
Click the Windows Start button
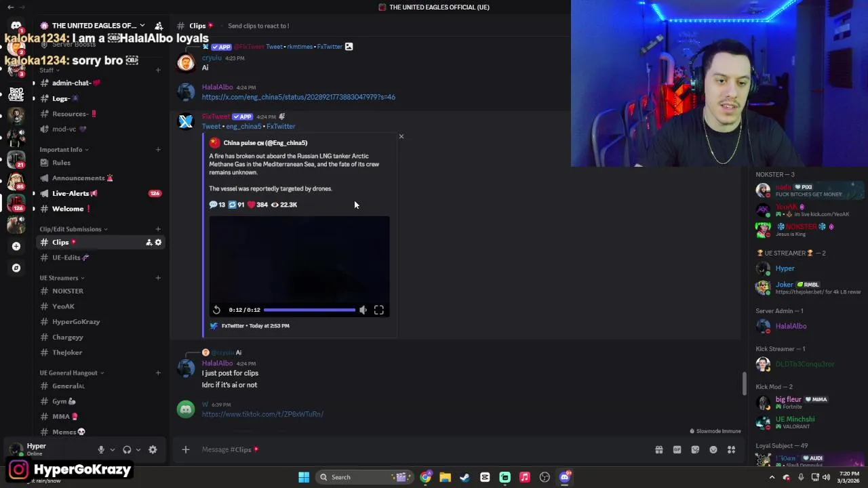304,477
